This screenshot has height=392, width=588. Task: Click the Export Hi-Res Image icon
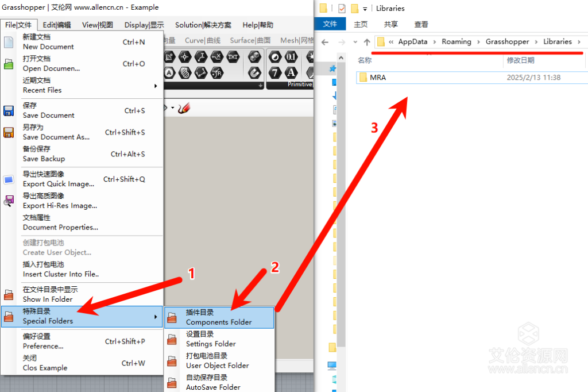[9, 201]
